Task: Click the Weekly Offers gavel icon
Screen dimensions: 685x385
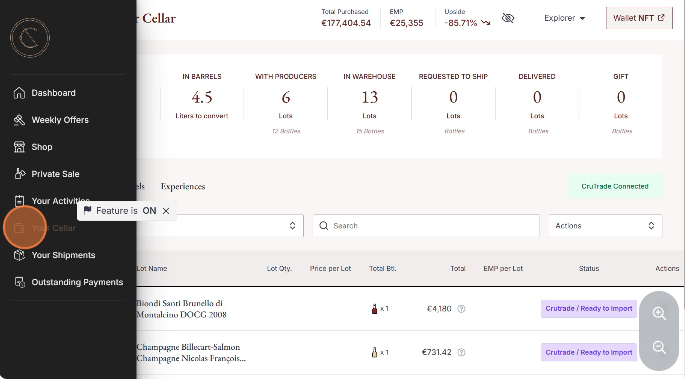Action: (19, 120)
